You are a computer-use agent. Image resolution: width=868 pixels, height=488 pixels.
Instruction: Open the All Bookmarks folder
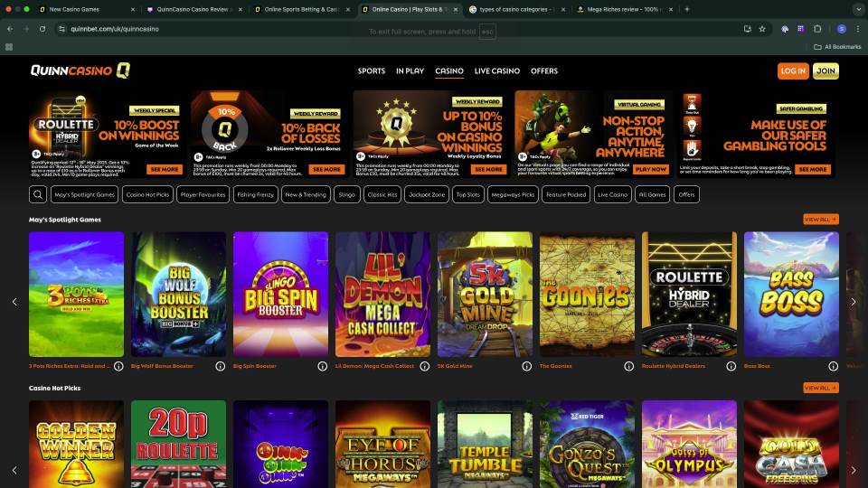[837, 47]
